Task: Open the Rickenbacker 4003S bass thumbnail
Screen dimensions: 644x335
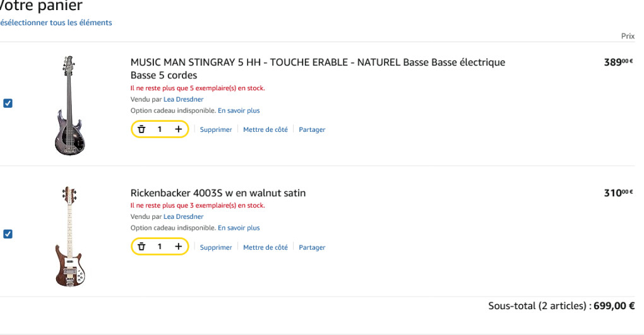Action: point(69,236)
